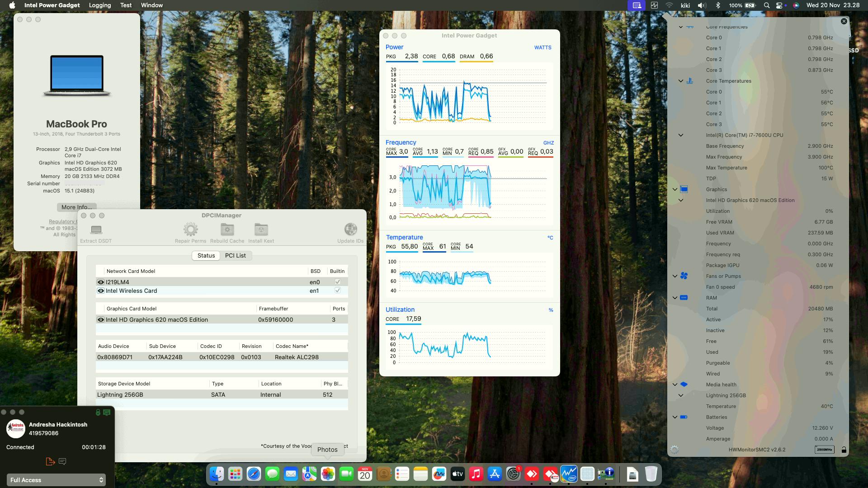868x488 pixels.
Task: Click the Install Kext toolbar icon
Action: [x=261, y=230]
